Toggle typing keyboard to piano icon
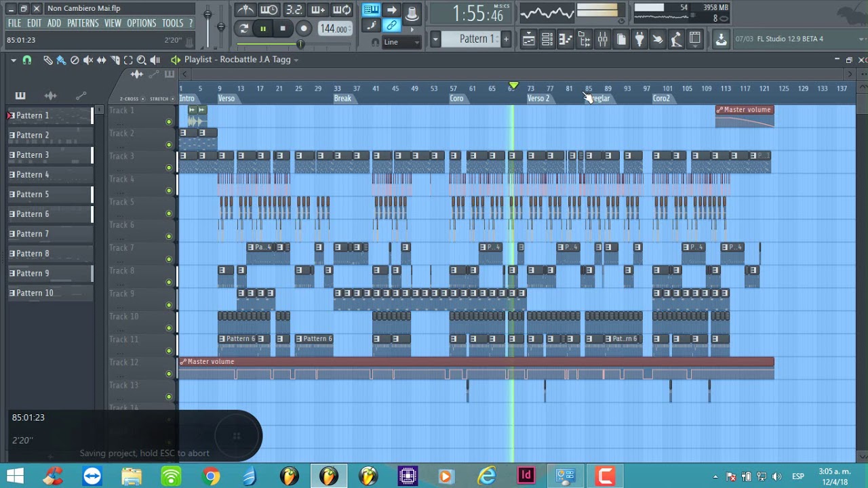The height and width of the screenshot is (488, 868). click(x=371, y=9)
